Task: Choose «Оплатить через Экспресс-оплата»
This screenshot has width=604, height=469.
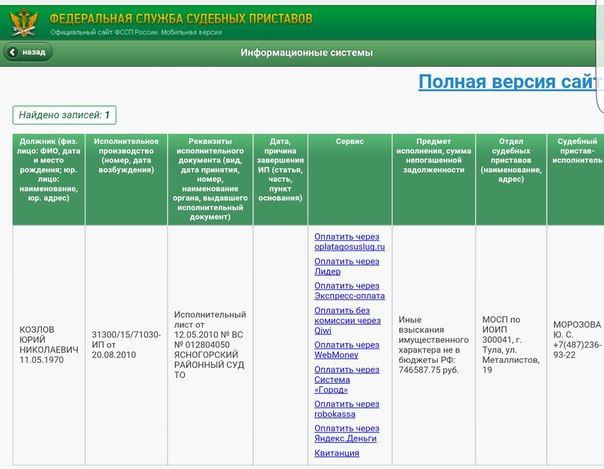Action: (x=349, y=291)
